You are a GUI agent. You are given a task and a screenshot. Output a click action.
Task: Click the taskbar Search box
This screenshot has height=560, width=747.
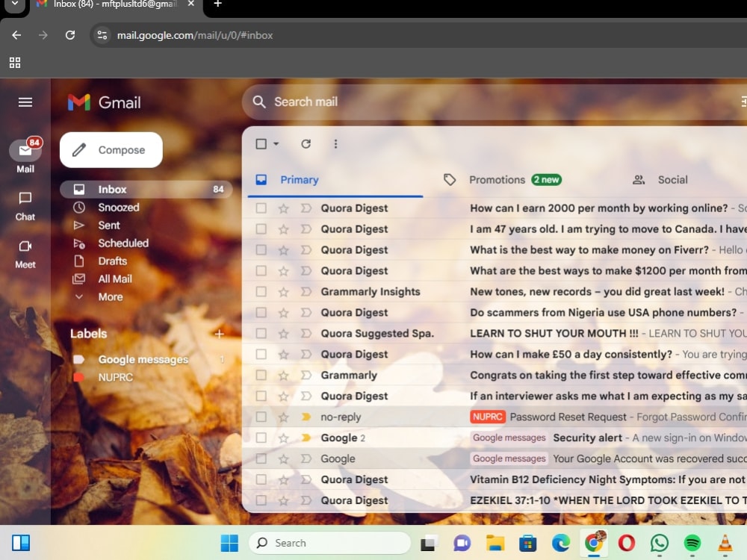(329, 543)
